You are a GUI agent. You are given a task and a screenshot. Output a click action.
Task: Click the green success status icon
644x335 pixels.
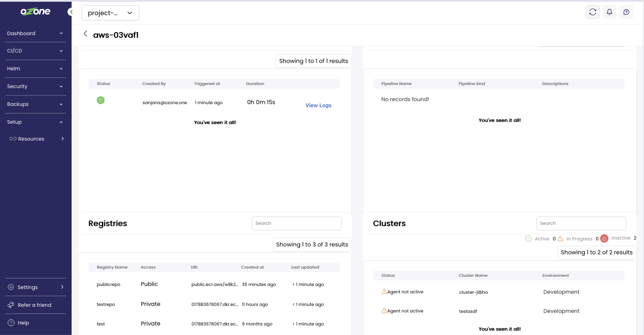[x=101, y=100]
